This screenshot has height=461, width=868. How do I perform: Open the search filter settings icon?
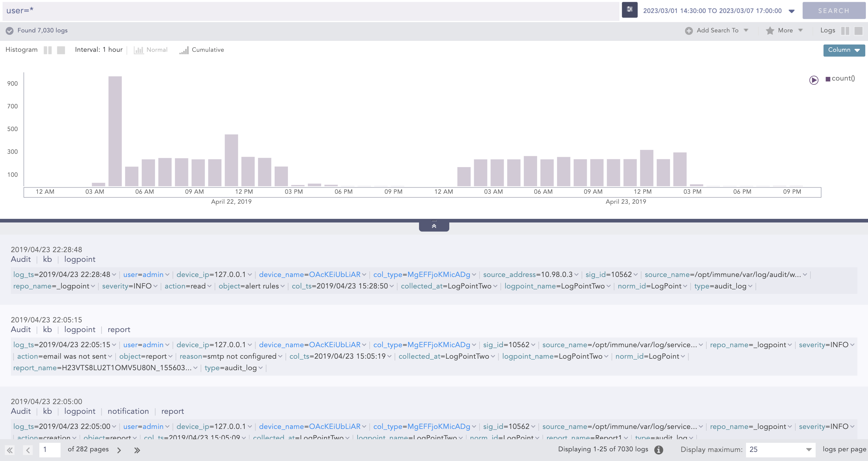pos(629,10)
